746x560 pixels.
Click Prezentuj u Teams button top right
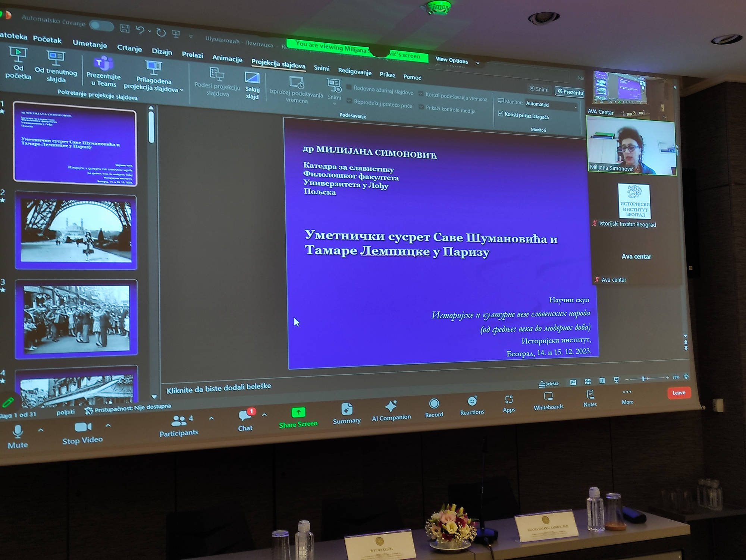pyautogui.click(x=570, y=91)
